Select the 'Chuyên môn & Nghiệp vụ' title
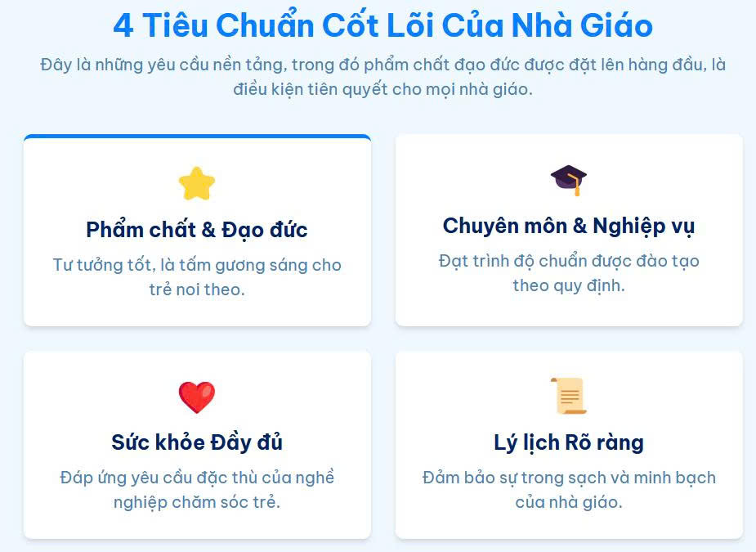The image size is (756, 552). (569, 226)
